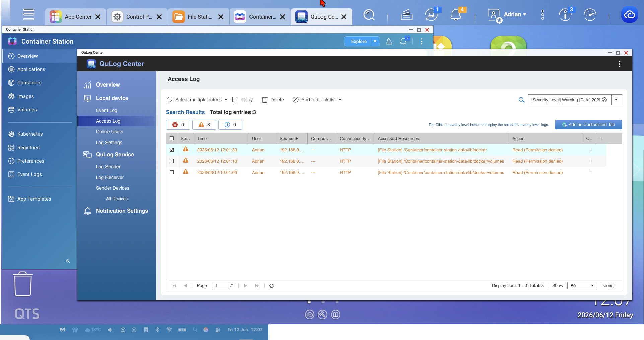Open row actions for the 12:01:10 entry
Image resolution: width=644 pixels, height=340 pixels.
pyautogui.click(x=590, y=161)
